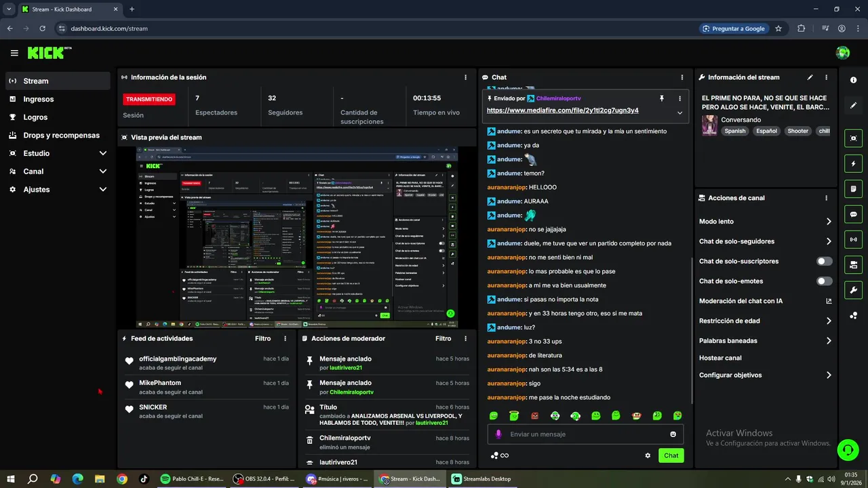
Task: Open Modo lento settings
Action: (765, 222)
